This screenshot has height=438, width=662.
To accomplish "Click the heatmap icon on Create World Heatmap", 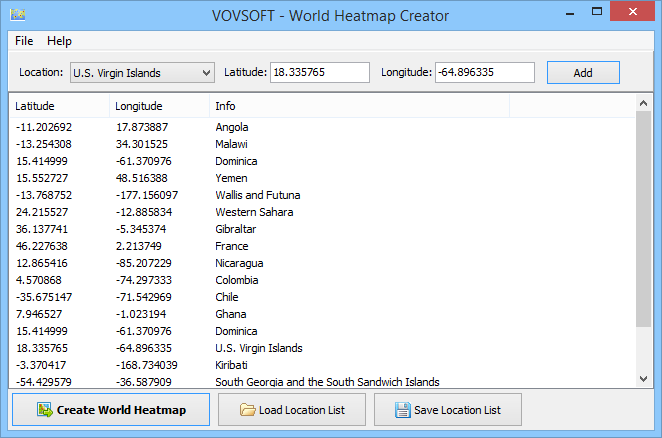I will coord(44,410).
